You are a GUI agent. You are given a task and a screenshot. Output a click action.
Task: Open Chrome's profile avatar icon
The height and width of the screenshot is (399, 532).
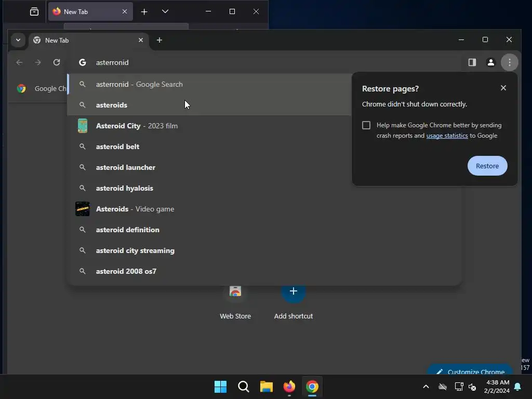pyautogui.click(x=490, y=62)
